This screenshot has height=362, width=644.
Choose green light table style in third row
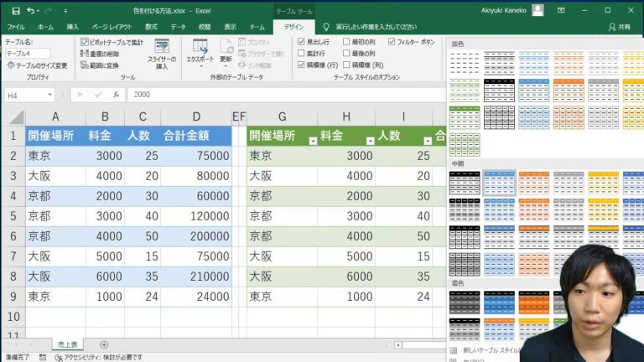(x=465, y=117)
